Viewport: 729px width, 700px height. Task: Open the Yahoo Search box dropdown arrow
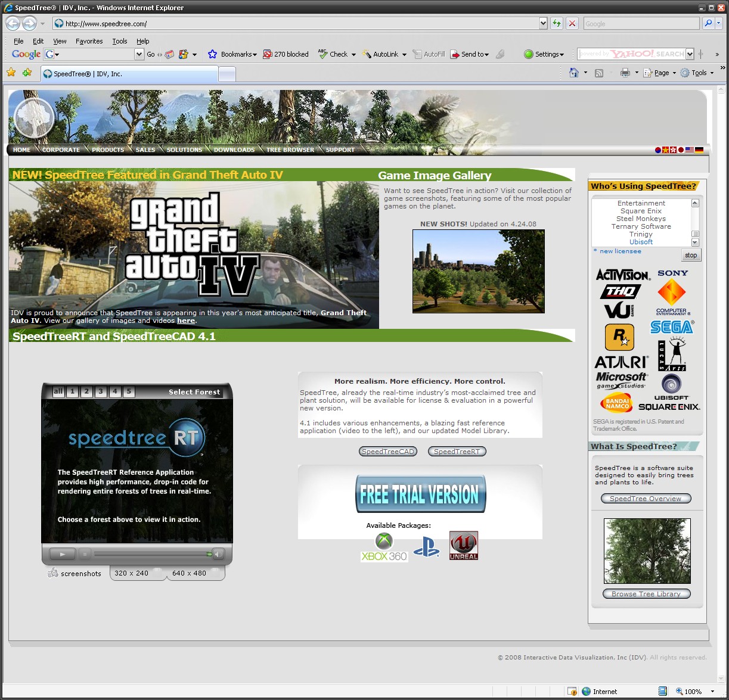click(690, 54)
